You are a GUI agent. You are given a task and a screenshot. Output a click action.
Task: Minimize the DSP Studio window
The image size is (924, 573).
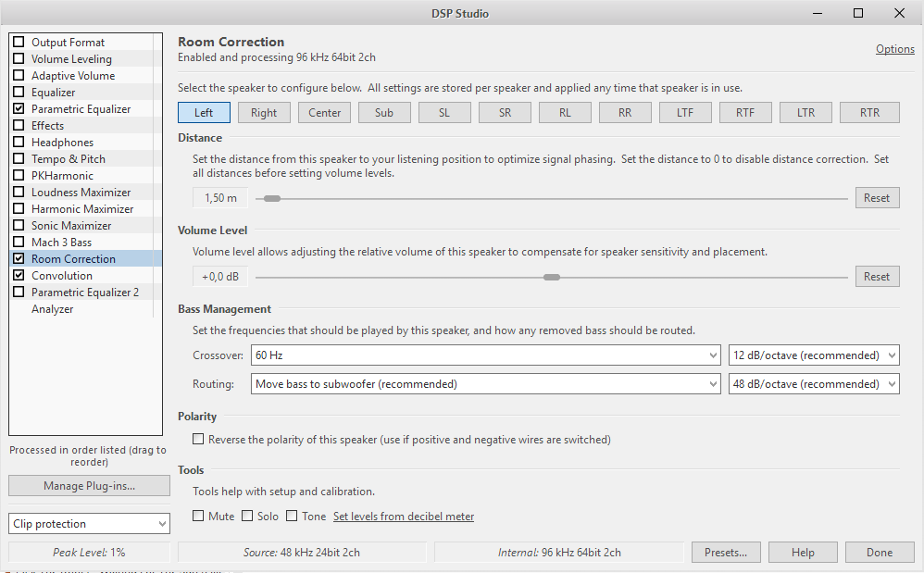coord(818,13)
